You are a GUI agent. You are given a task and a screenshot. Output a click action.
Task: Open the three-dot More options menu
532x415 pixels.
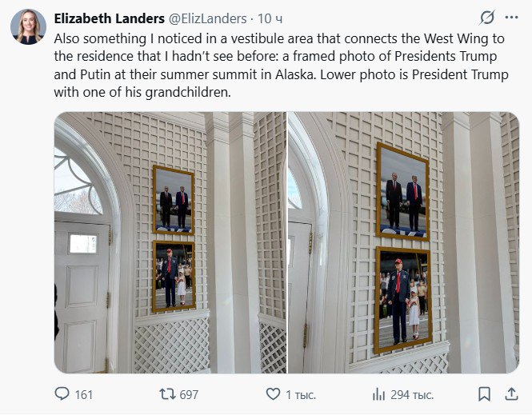click(510, 18)
